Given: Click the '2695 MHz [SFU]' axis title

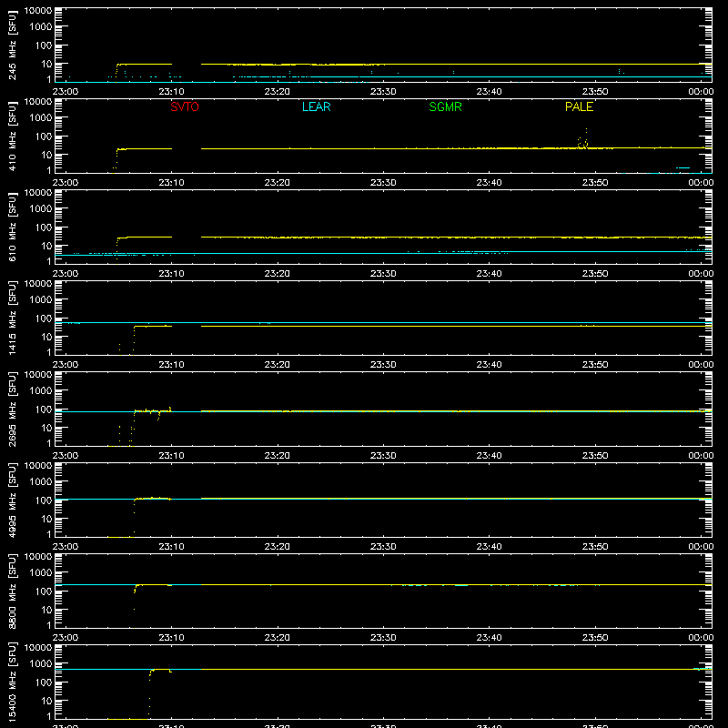Looking at the screenshot, I should (12, 409).
